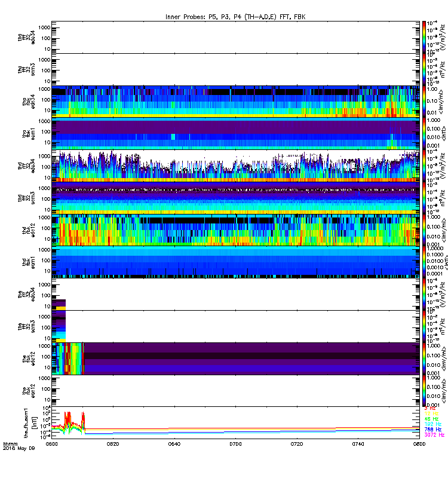Click the 0620 time axis label
Image resolution: width=448 pixels, height=478 pixels.
[x=113, y=444]
